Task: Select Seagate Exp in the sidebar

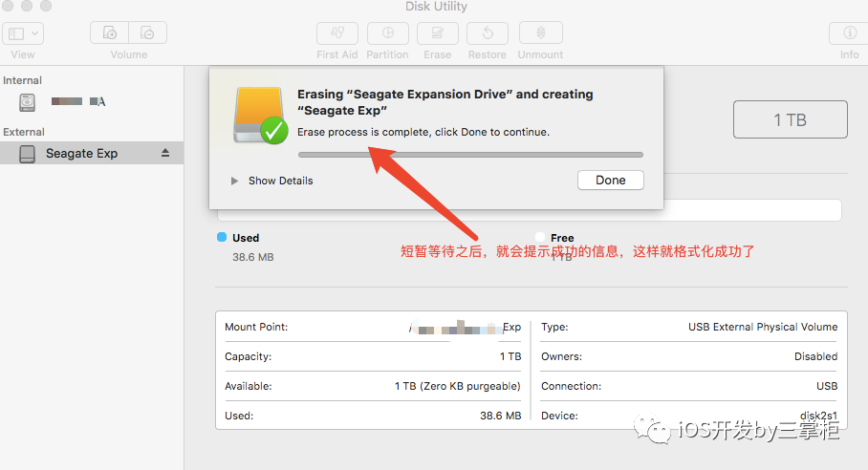Action: pyautogui.click(x=92, y=153)
